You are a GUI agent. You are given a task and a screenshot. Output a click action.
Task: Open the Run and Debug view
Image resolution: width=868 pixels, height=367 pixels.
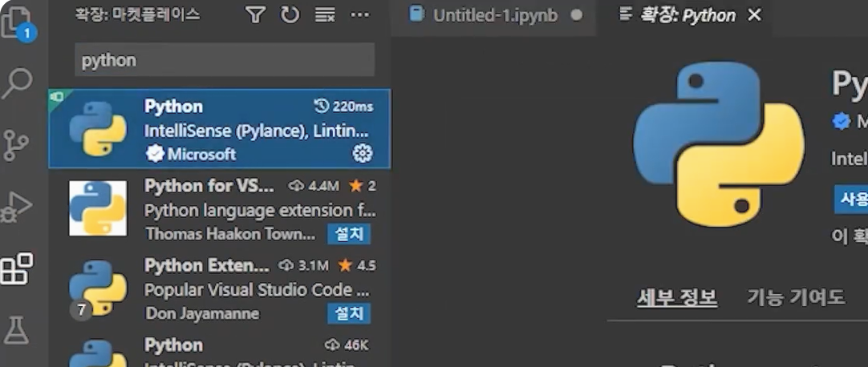(17, 207)
